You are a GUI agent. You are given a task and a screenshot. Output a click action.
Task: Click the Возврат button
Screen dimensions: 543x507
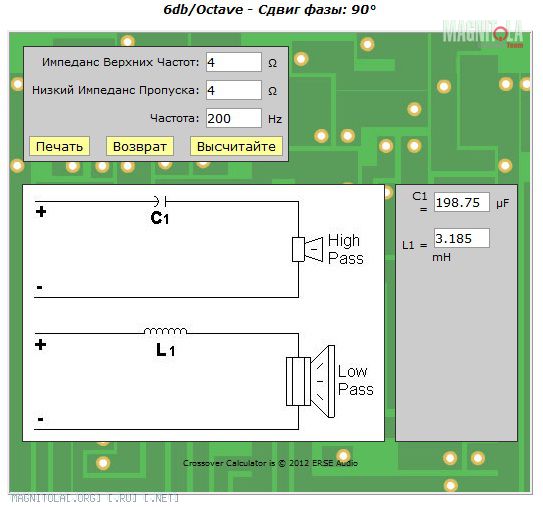[x=140, y=146]
